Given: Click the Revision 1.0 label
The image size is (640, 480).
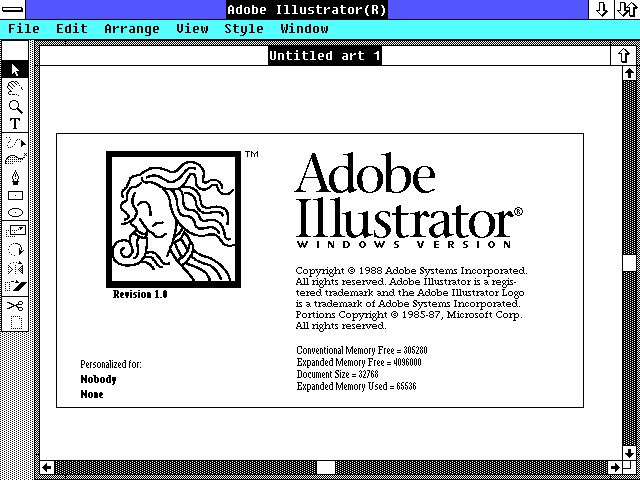Looking at the screenshot, I should click(140, 294).
